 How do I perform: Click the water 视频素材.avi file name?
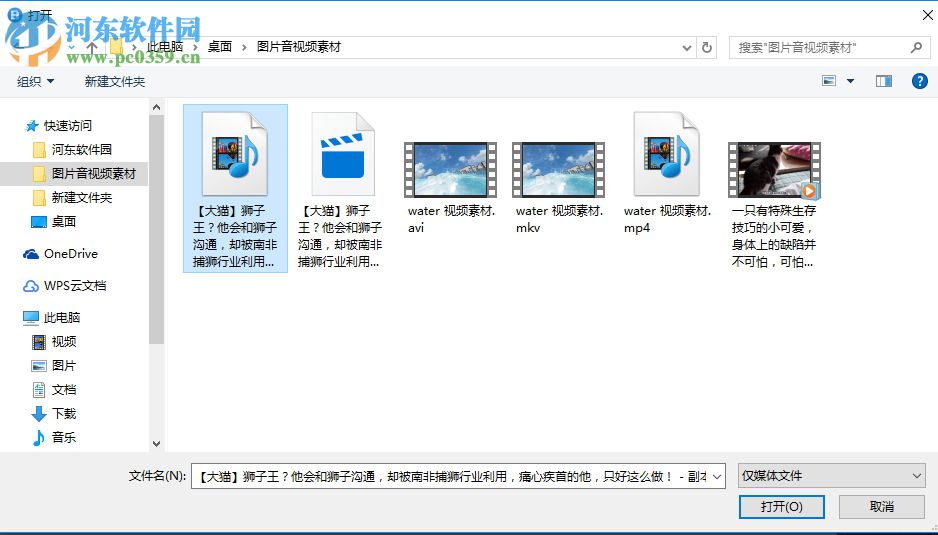click(x=452, y=219)
